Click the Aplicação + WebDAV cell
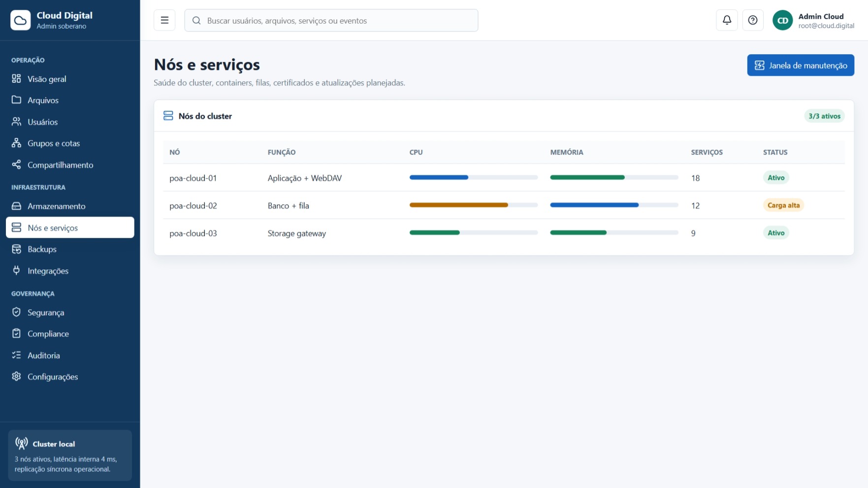 305,178
